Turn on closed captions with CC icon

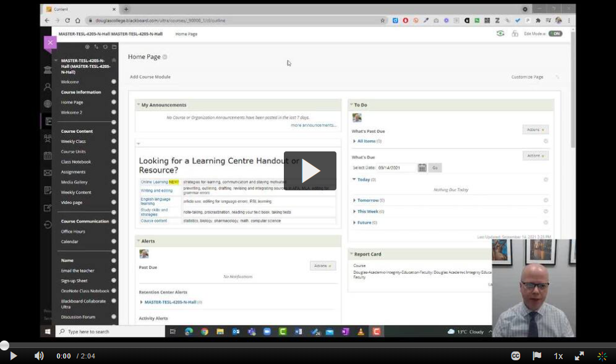pyautogui.click(x=515, y=356)
